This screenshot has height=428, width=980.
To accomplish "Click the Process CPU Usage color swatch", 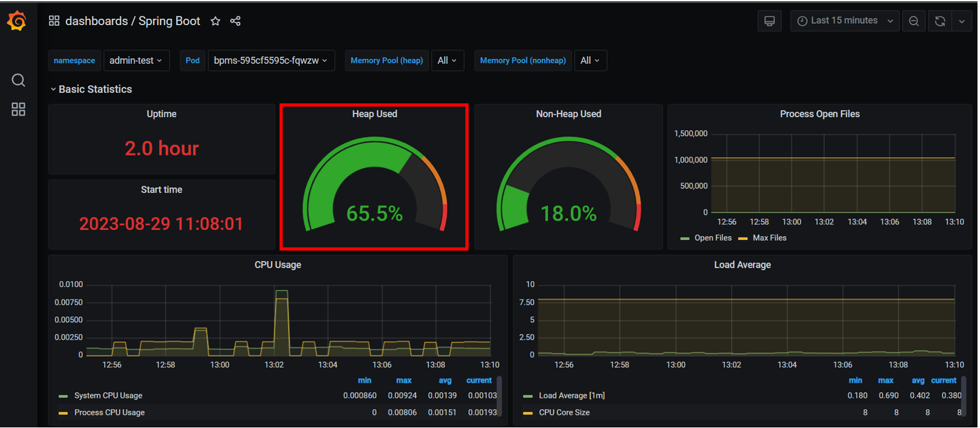I will coord(63,414).
